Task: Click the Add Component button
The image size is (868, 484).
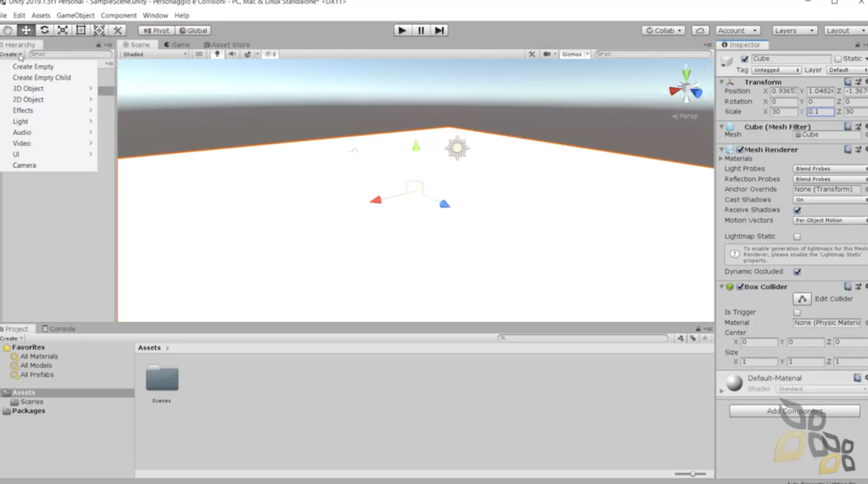Action: [x=794, y=411]
